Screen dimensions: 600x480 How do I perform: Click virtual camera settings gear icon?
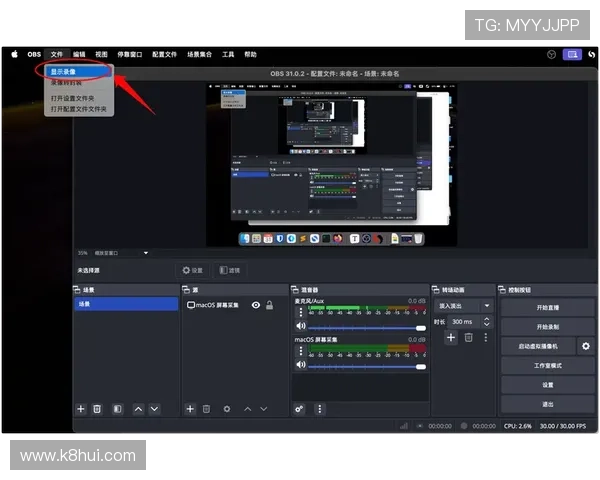pyautogui.click(x=586, y=346)
